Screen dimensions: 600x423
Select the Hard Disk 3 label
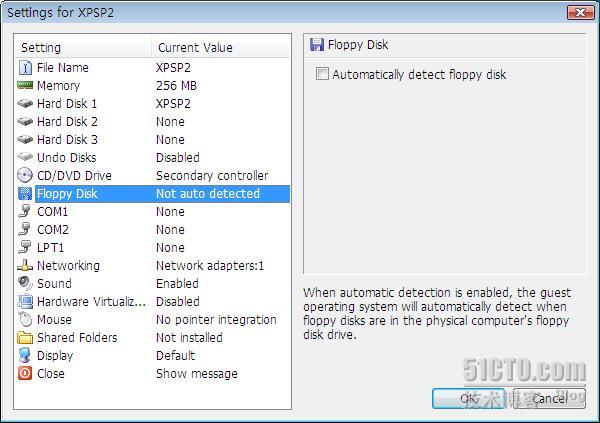click(67, 140)
